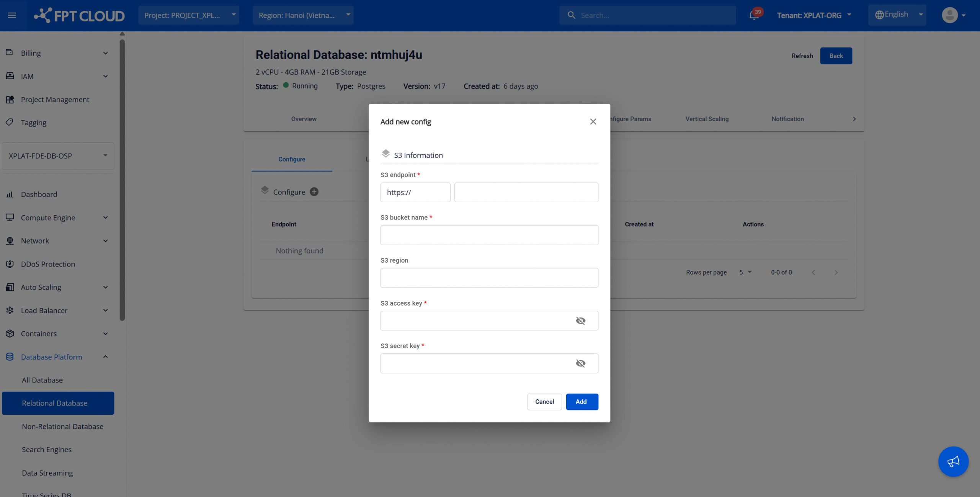Click the search magnifier icon
This screenshot has width=980, height=497.
[571, 15]
